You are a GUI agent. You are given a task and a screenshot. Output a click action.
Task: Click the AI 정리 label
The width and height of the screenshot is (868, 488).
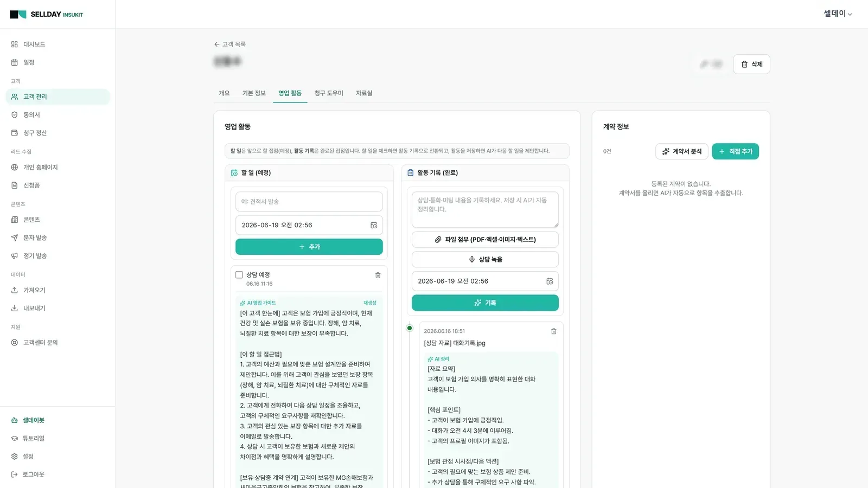[x=438, y=359]
